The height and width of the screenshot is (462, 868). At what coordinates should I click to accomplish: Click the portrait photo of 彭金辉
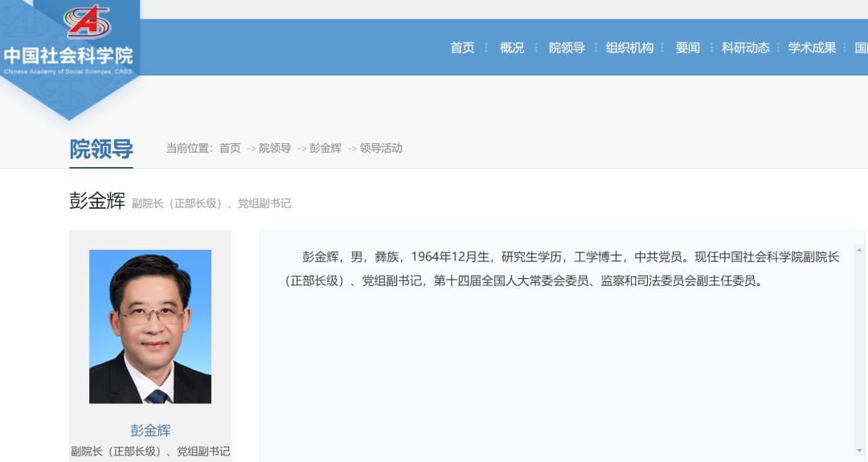coord(150,326)
